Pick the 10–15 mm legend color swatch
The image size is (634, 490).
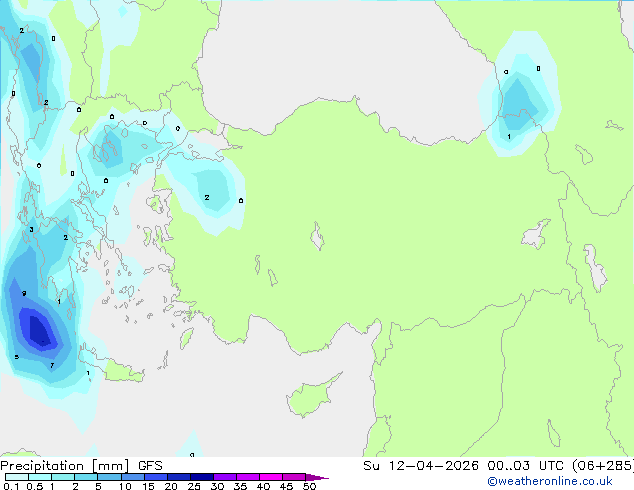click(132, 477)
